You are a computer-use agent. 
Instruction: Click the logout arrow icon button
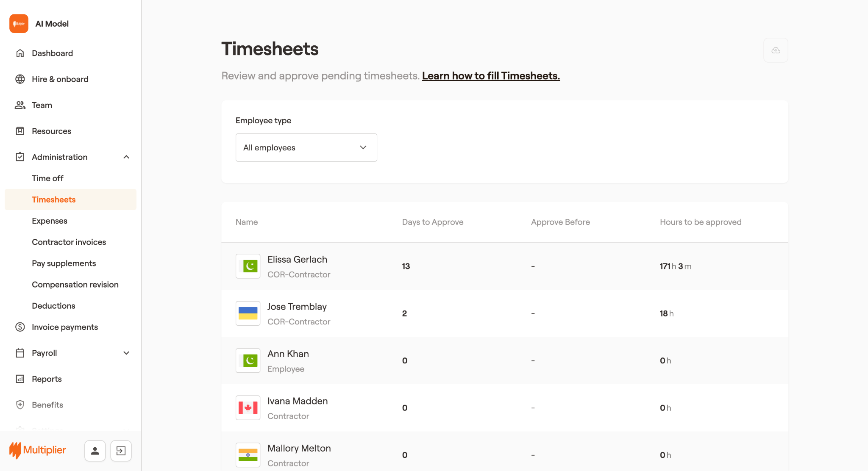[x=121, y=451]
